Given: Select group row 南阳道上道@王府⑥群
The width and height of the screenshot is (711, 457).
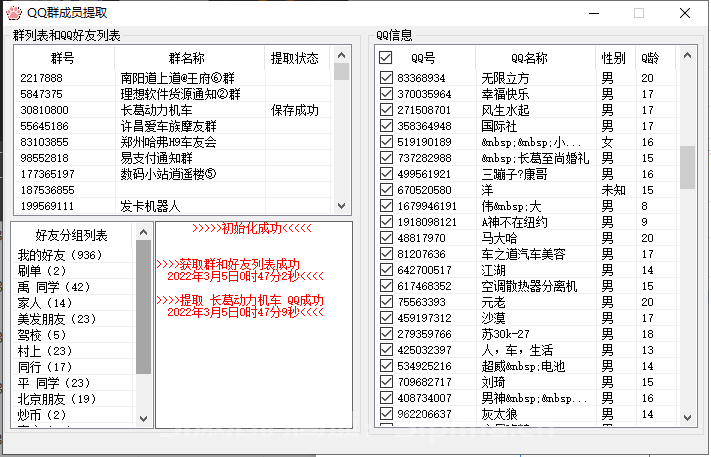Looking at the screenshot, I should pyautogui.click(x=172, y=78).
